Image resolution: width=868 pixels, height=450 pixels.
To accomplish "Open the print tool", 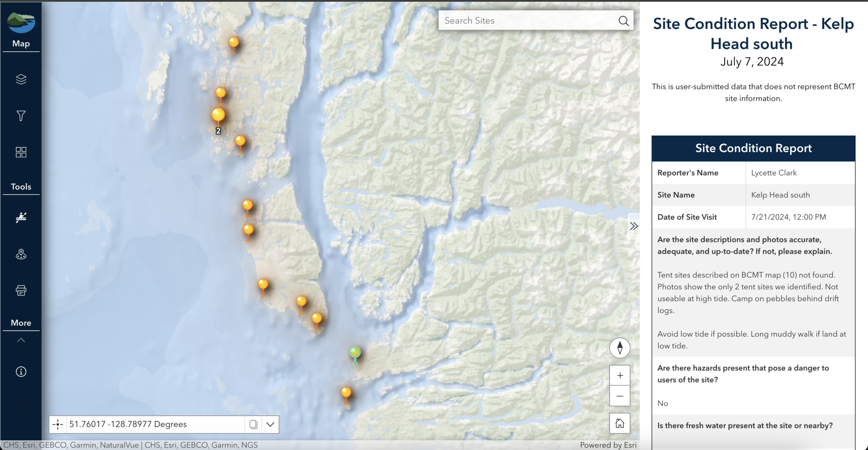I will click(x=21, y=290).
